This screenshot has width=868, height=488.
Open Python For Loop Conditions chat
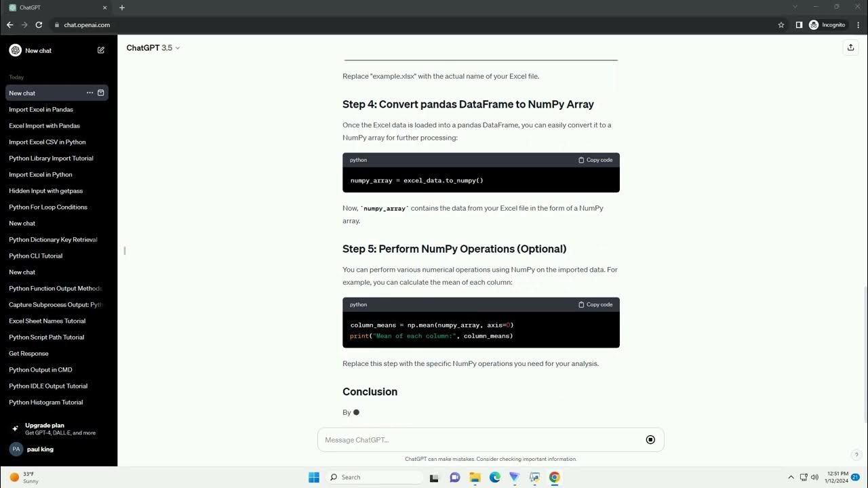coord(57,207)
